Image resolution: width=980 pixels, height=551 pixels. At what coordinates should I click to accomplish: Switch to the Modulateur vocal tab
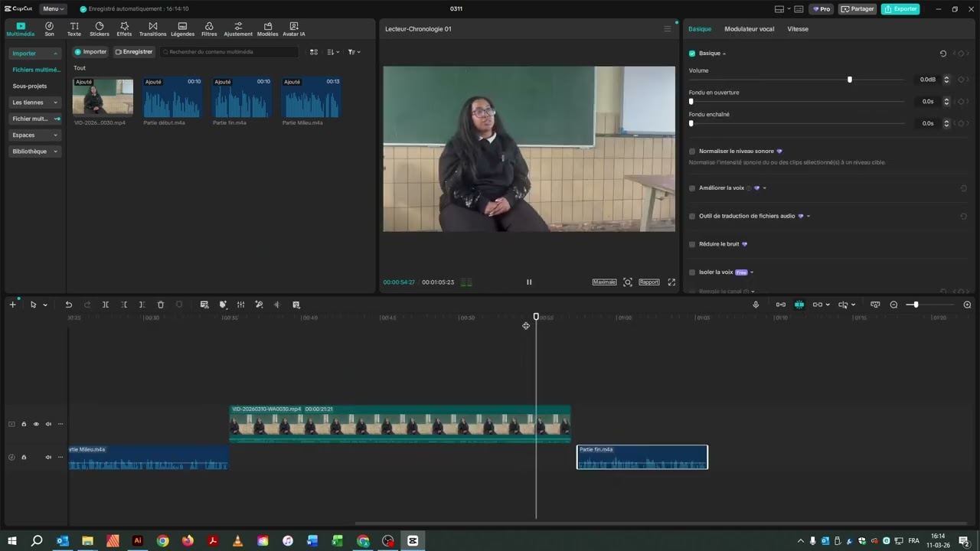749,29
